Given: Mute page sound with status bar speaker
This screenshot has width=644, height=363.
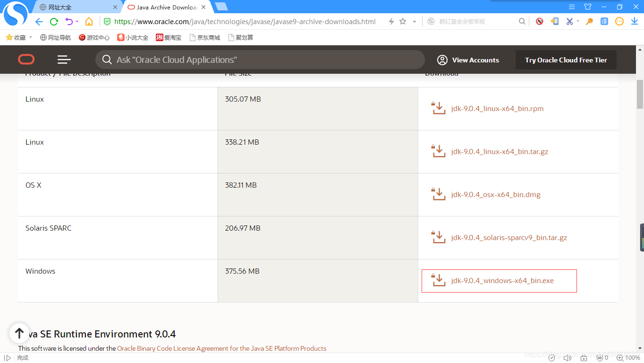Looking at the screenshot, I should click(x=567, y=358).
